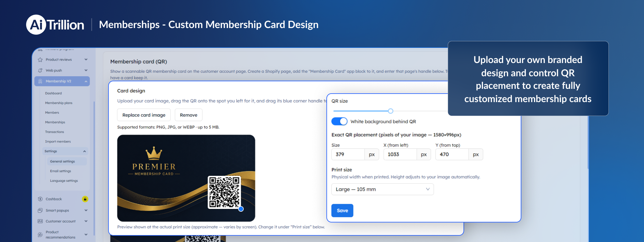Open the Dashboard menu item

(x=53, y=93)
